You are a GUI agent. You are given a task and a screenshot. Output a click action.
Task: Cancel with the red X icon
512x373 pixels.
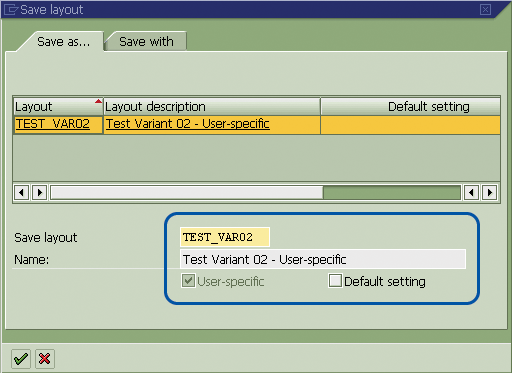[45, 359]
